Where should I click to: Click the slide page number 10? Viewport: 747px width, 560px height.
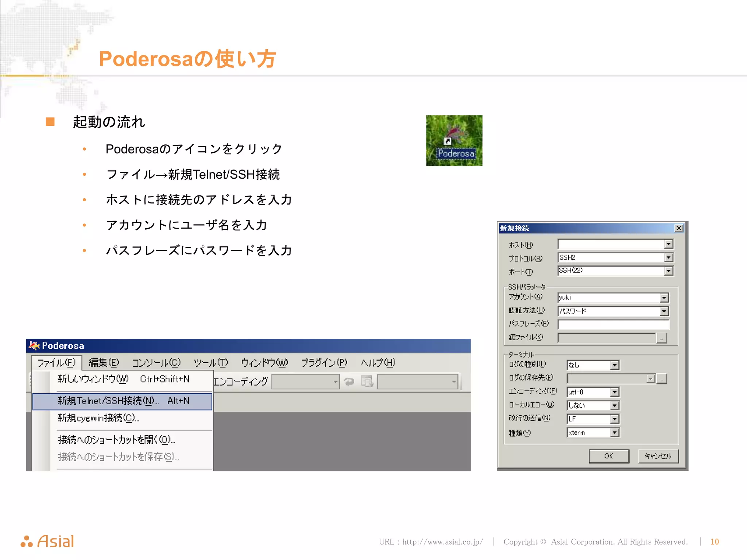(715, 542)
